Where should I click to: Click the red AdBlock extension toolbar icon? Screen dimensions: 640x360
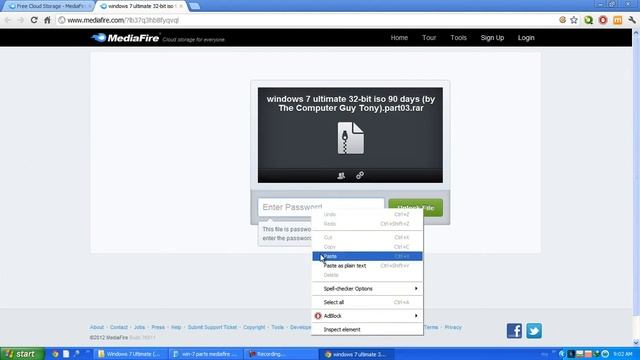pyautogui.click(x=603, y=20)
